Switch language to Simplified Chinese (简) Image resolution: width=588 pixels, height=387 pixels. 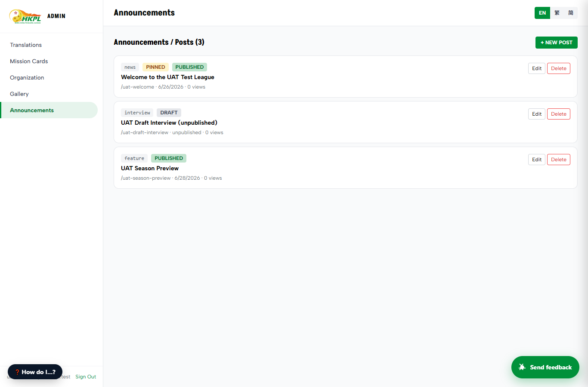pos(571,13)
